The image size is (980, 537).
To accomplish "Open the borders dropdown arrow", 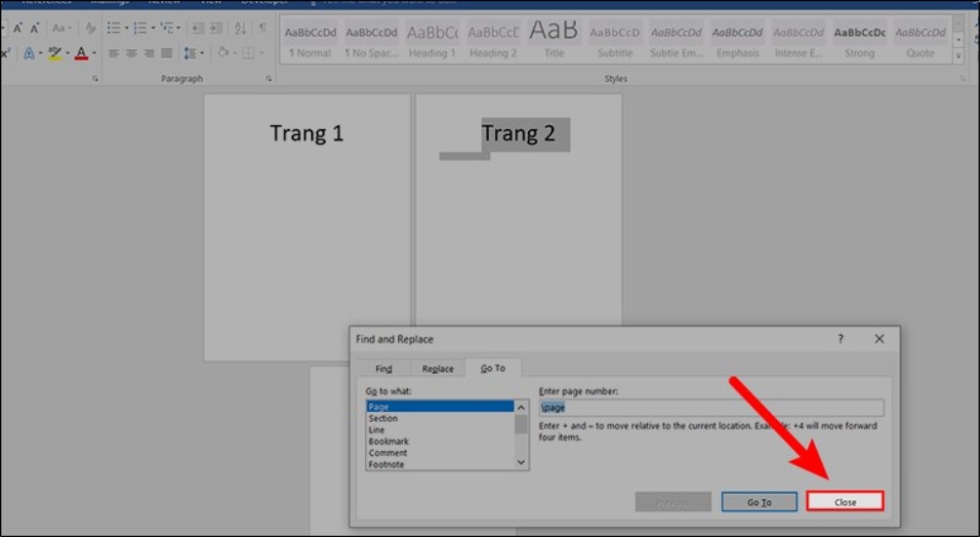I will point(261,53).
